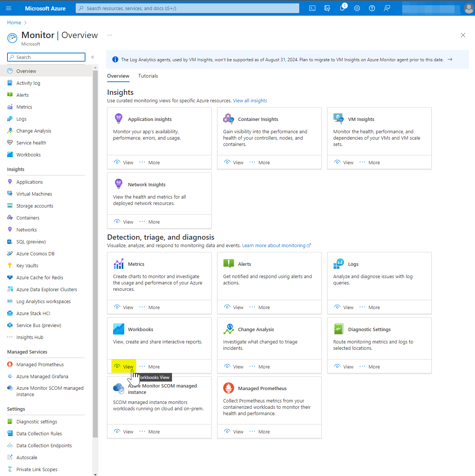Screen dimensions: 475x476
Task: Collapse the sidebar with the double chevron
Action: pos(93,57)
